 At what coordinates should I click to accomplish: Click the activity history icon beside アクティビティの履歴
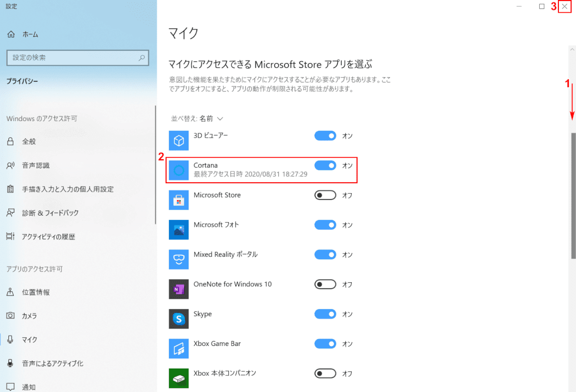pos(10,236)
